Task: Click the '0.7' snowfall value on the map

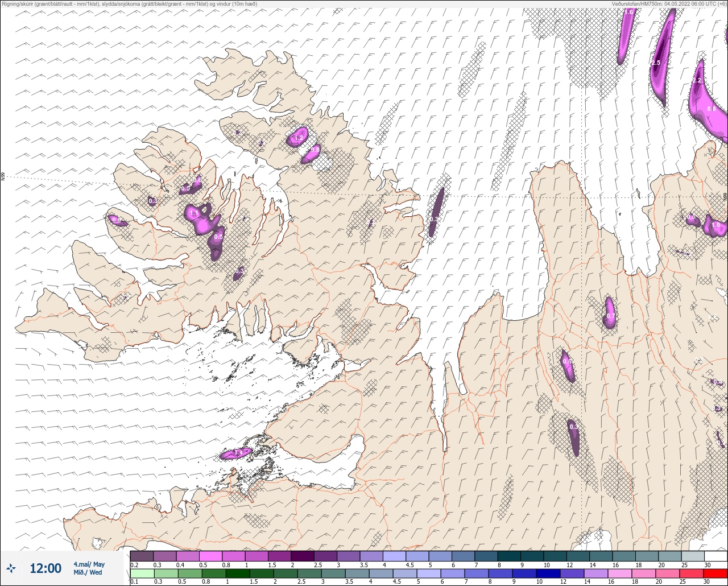Action: 610,316
